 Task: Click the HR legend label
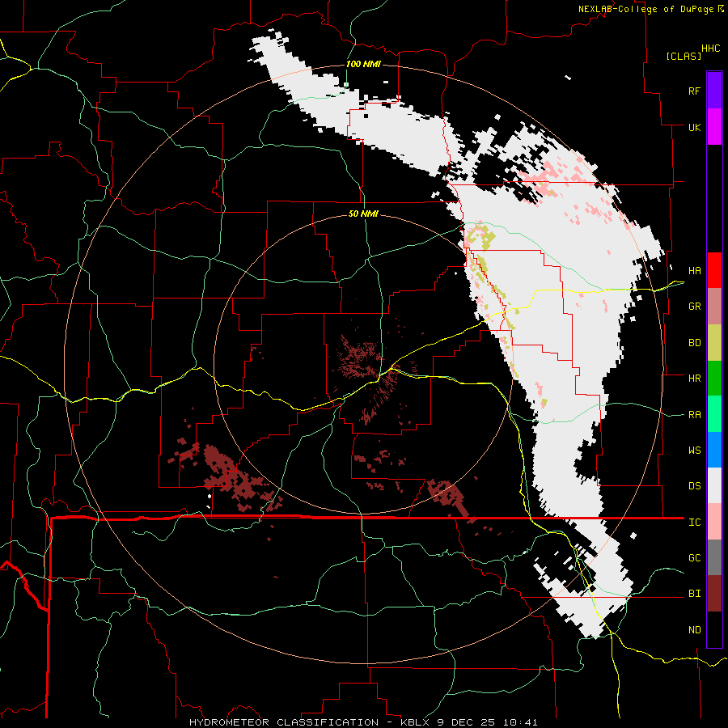694,379
